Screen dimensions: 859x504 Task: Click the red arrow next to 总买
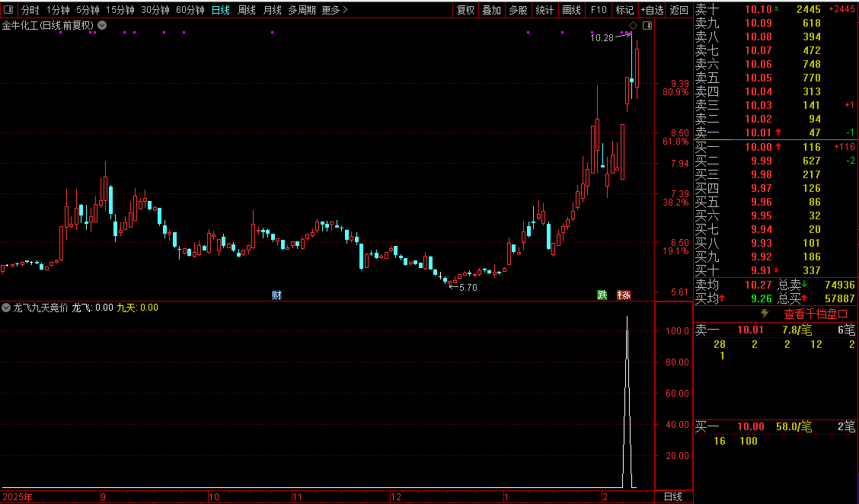coord(805,298)
